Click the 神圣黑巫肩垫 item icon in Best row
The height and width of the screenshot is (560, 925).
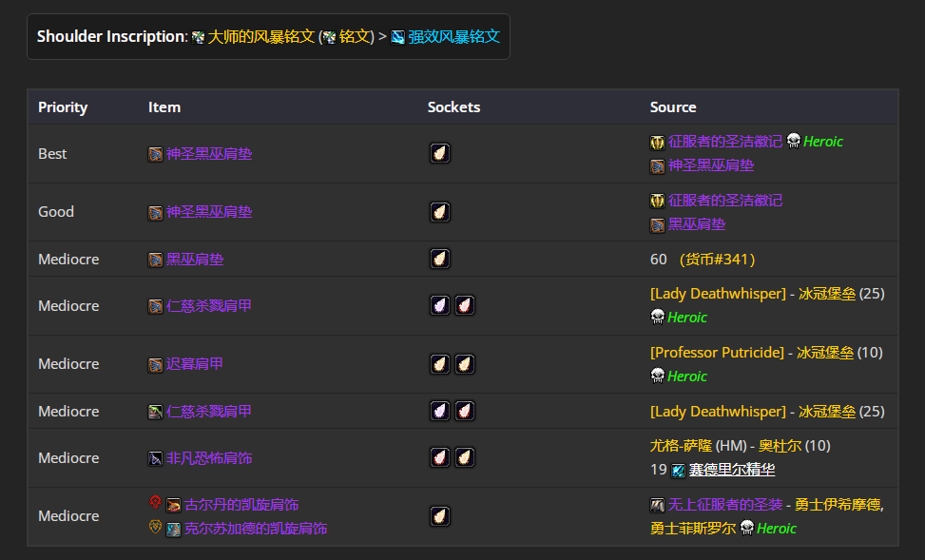coord(155,153)
